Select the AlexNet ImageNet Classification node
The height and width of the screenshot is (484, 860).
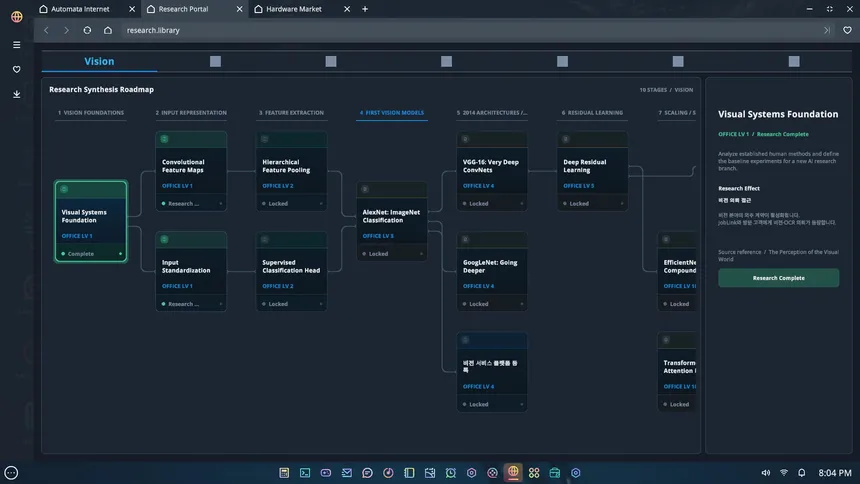click(392, 221)
